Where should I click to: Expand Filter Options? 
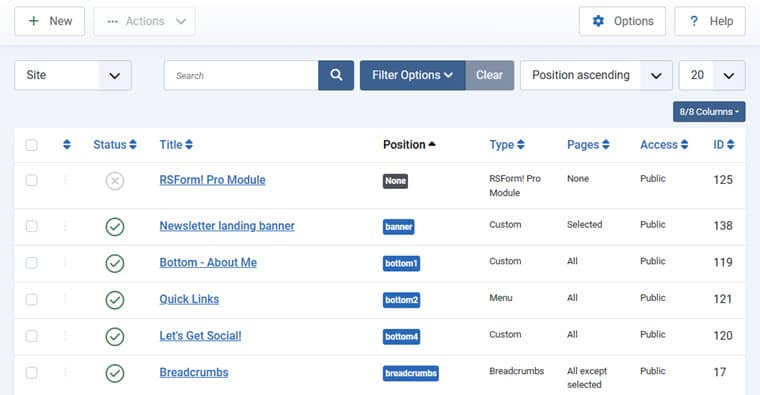pyautogui.click(x=412, y=75)
